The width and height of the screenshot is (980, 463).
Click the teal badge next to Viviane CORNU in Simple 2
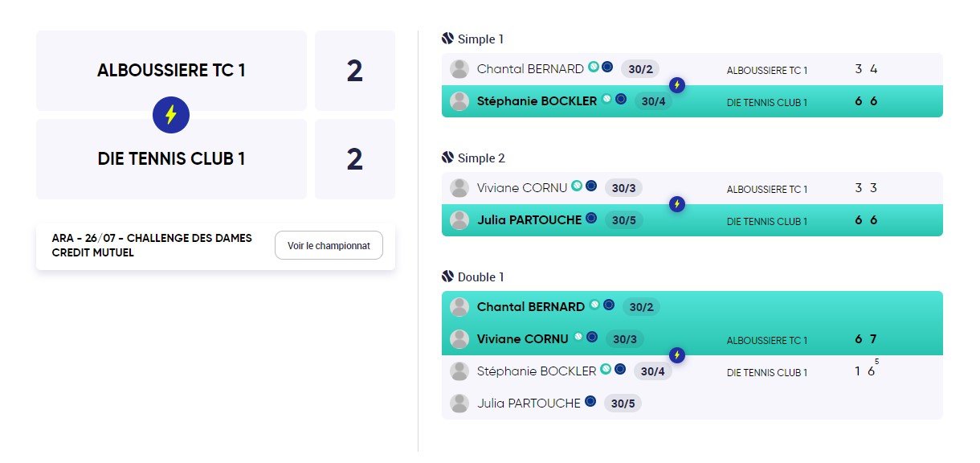577,186
